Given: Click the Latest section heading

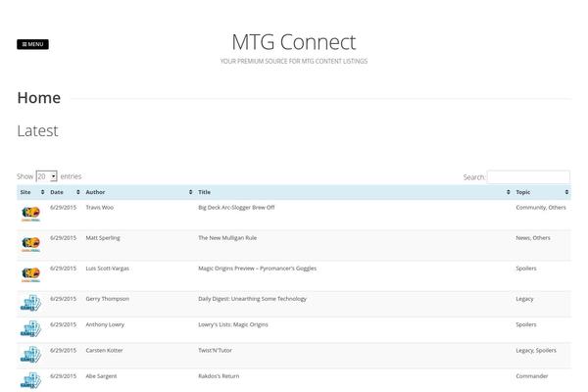Looking at the screenshot, I should point(37,131).
